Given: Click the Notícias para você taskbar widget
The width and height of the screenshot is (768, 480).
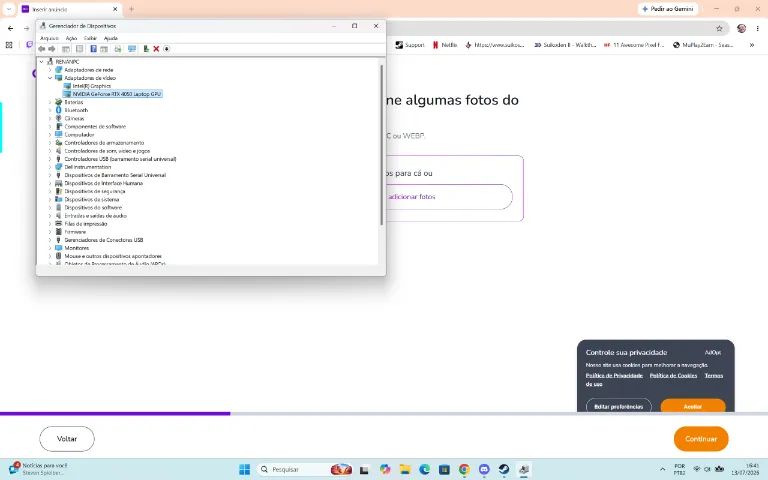Looking at the screenshot, I should [40, 469].
